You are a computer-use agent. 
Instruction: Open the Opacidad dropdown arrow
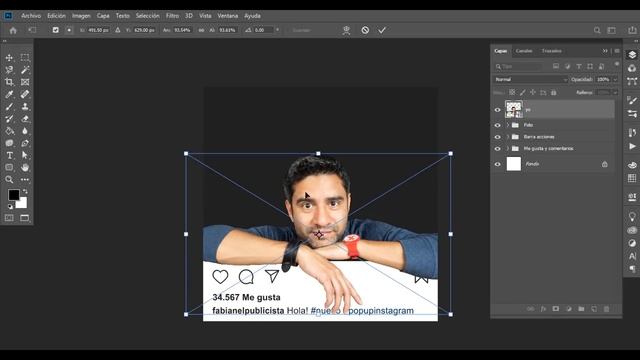615,80
